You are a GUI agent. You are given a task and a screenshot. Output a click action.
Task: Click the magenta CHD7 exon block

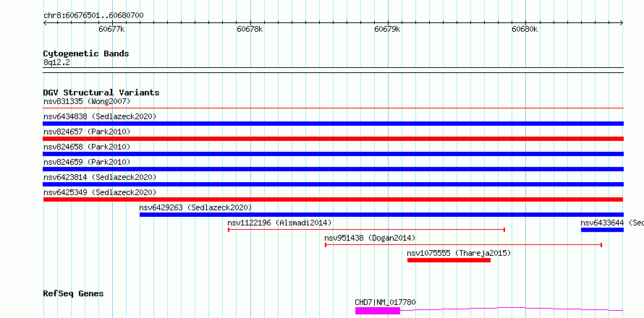(x=378, y=311)
